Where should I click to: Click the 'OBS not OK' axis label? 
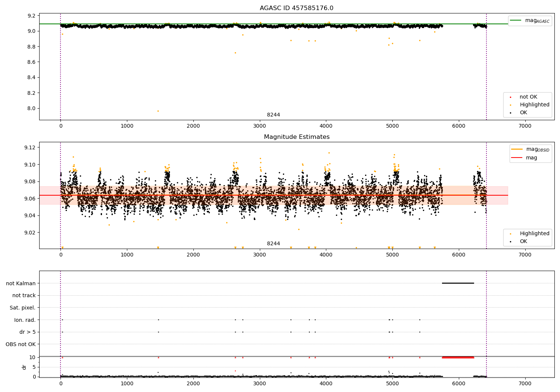coord(21,344)
